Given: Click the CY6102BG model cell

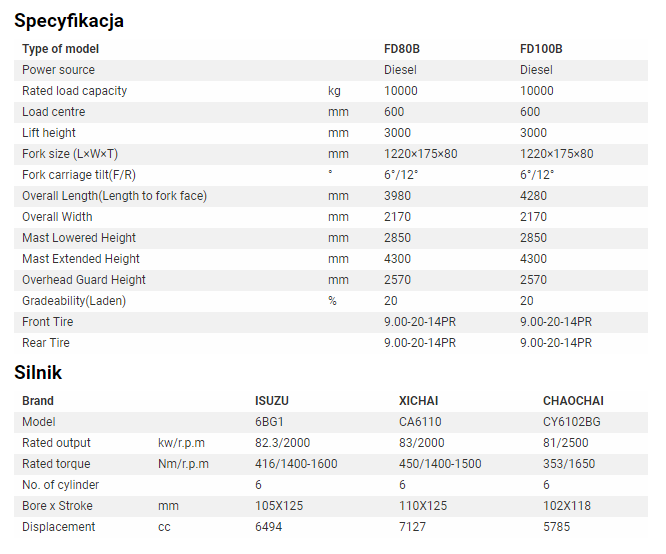Looking at the screenshot, I should [x=571, y=422].
